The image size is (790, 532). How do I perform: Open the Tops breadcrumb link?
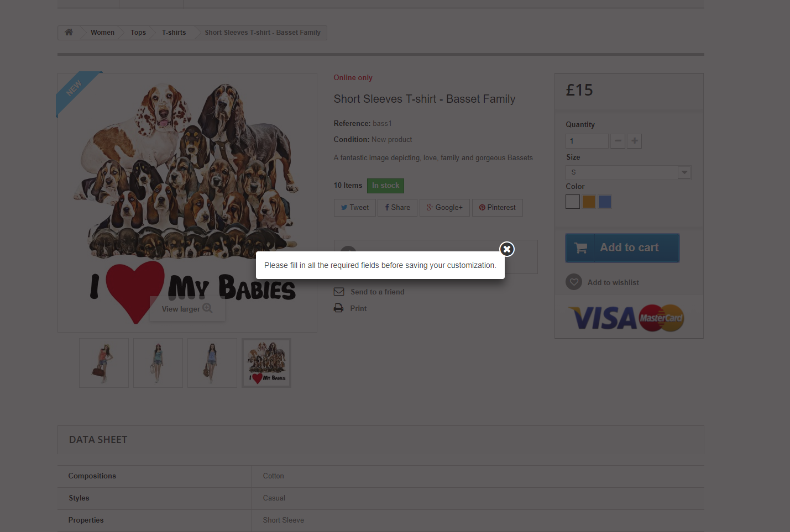pyautogui.click(x=138, y=33)
